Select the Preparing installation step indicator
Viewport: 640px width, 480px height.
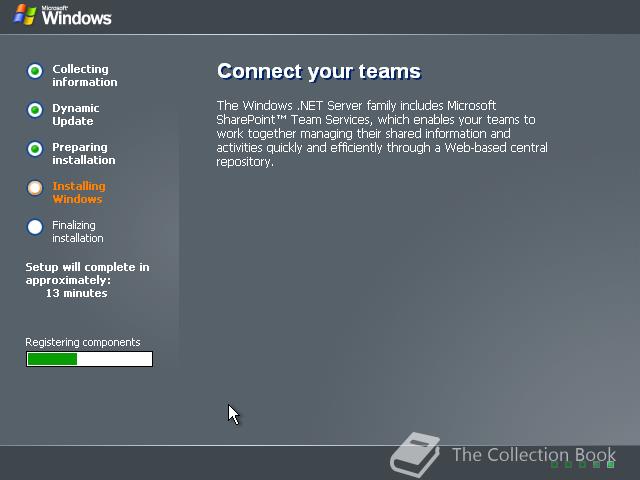click(35, 149)
